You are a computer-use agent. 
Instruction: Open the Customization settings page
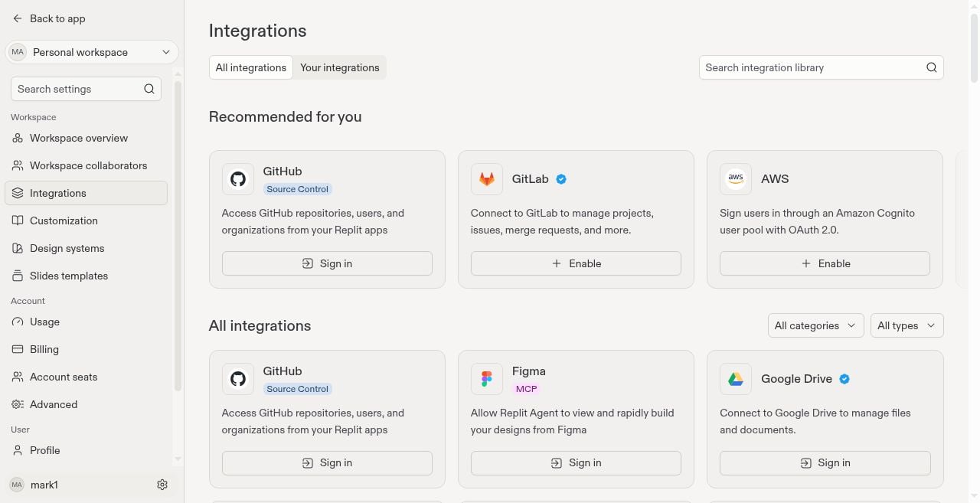click(86, 220)
